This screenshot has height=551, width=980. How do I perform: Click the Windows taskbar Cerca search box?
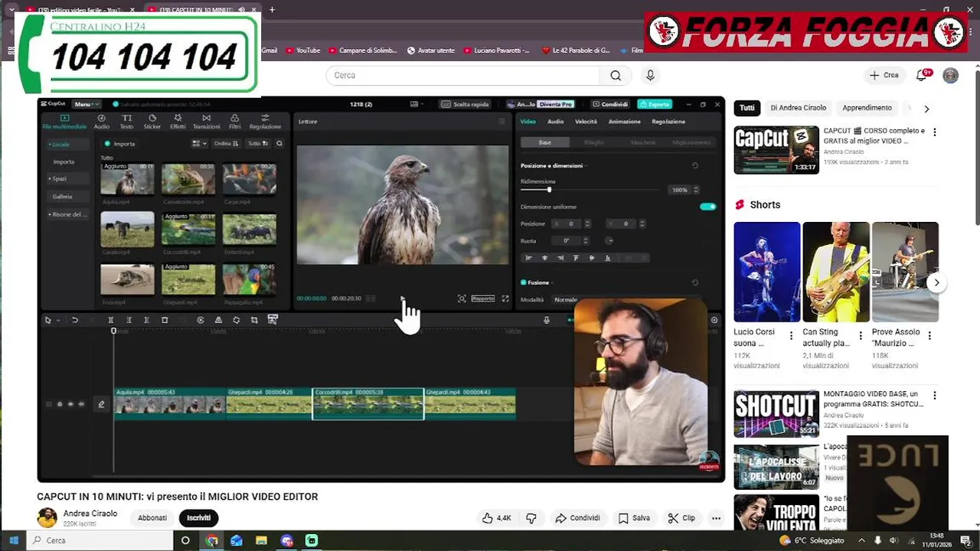pyautogui.click(x=98, y=540)
